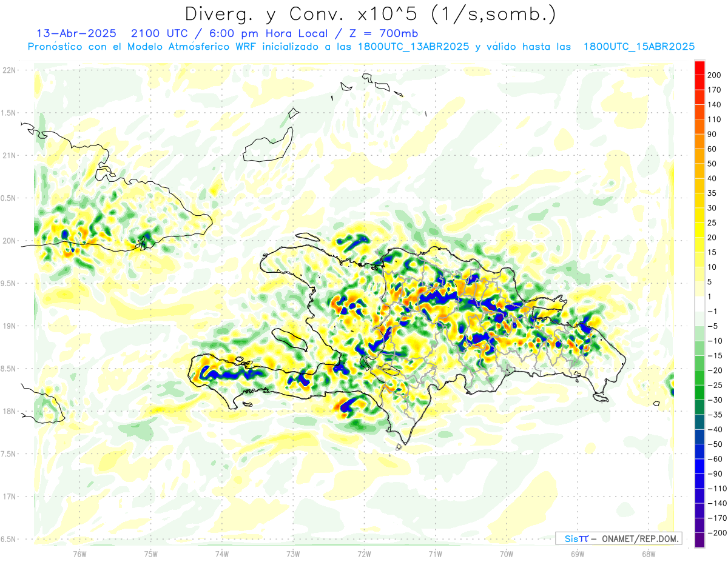The height and width of the screenshot is (562, 728).
Task: Click the '74W' longitude label
Action: [221, 553]
